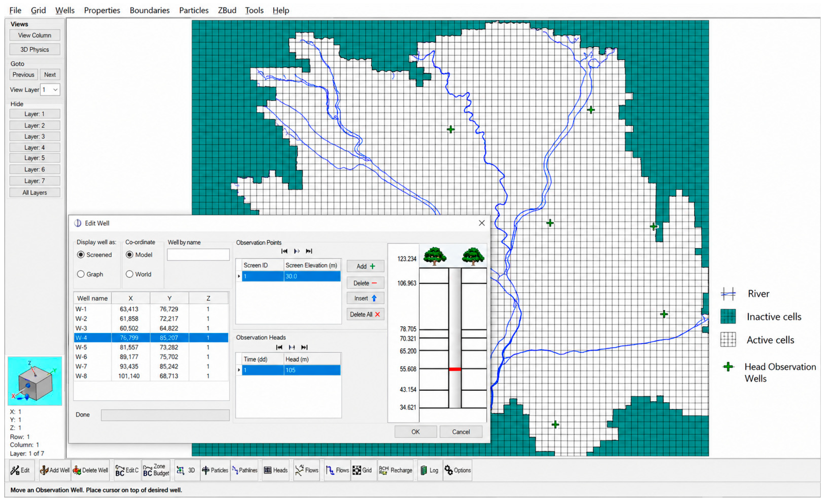Open the Log toolbar icon

(x=430, y=470)
